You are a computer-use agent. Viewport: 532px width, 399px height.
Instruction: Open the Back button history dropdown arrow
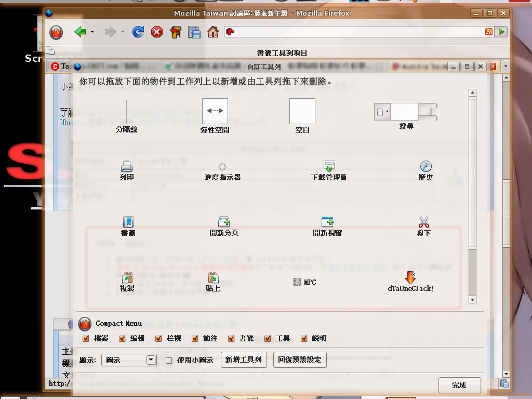92,32
